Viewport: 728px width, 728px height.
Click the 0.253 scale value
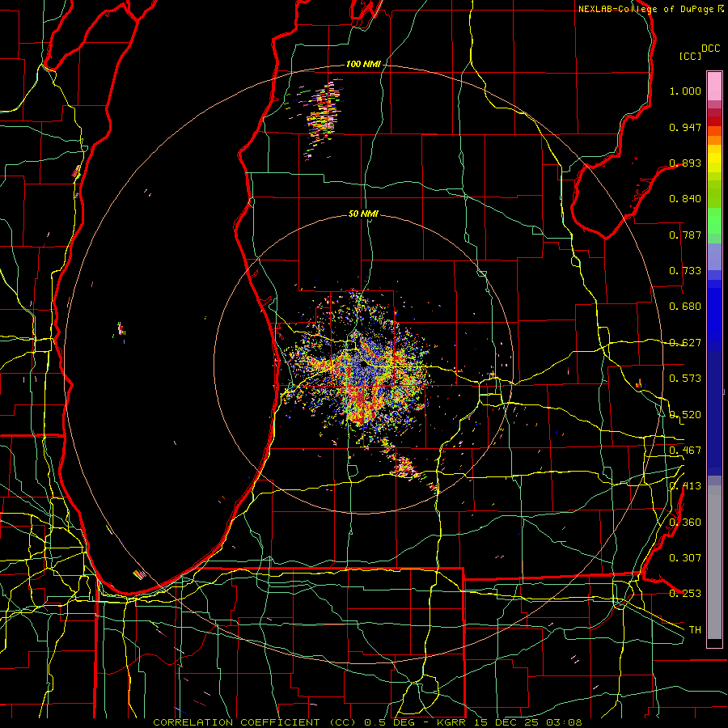coord(685,594)
